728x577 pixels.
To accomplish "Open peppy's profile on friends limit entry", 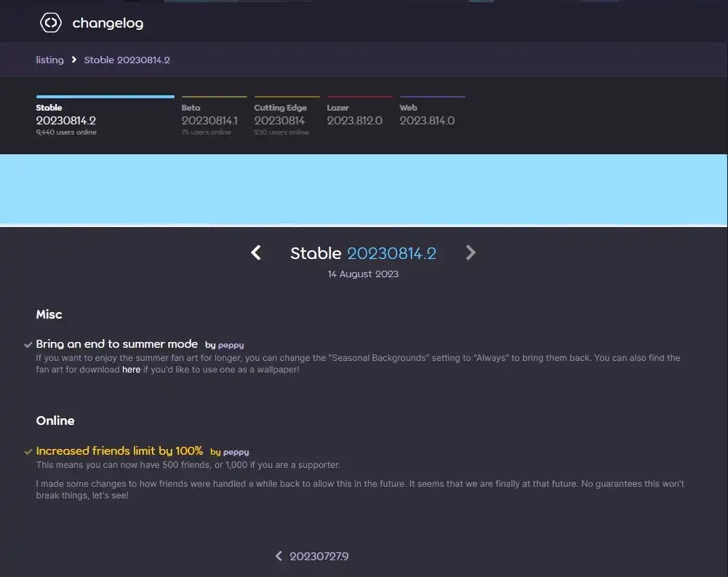I will tap(236, 452).
